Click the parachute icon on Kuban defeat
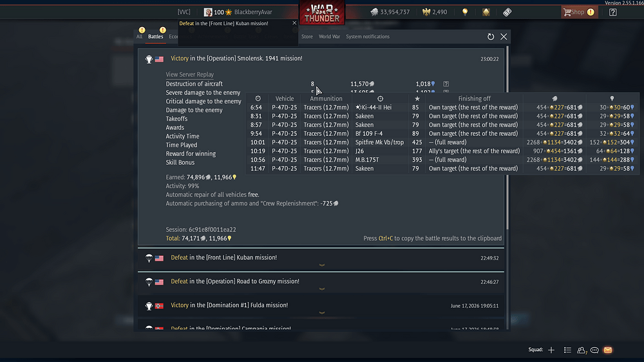This screenshot has height=362, width=644. coord(149,258)
